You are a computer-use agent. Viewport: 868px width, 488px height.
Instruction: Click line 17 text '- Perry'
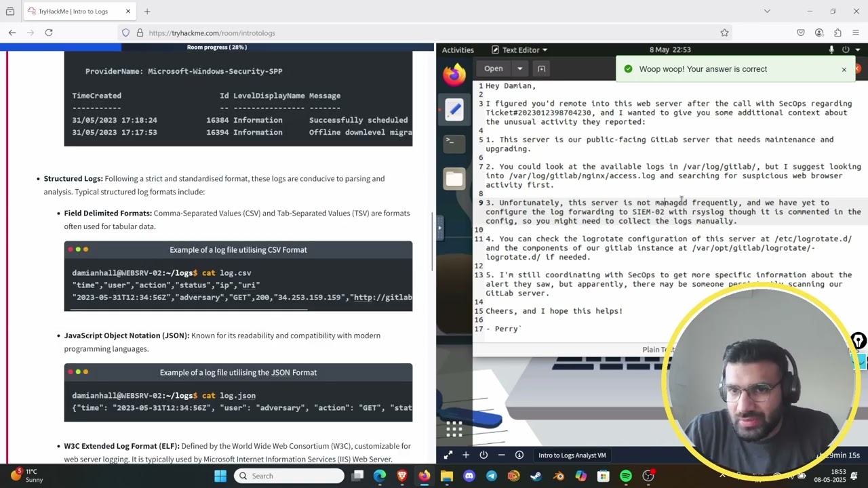[x=503, y=329]
